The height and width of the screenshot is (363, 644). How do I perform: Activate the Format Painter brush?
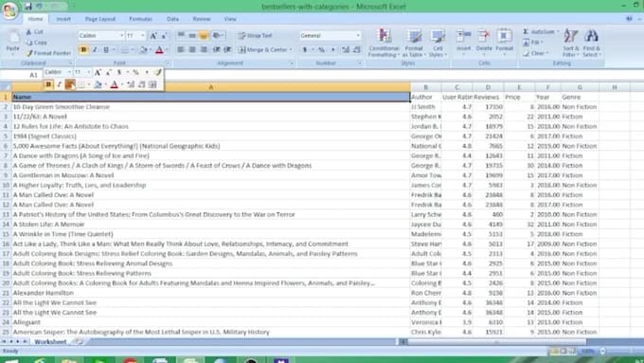tap(48, 53)
